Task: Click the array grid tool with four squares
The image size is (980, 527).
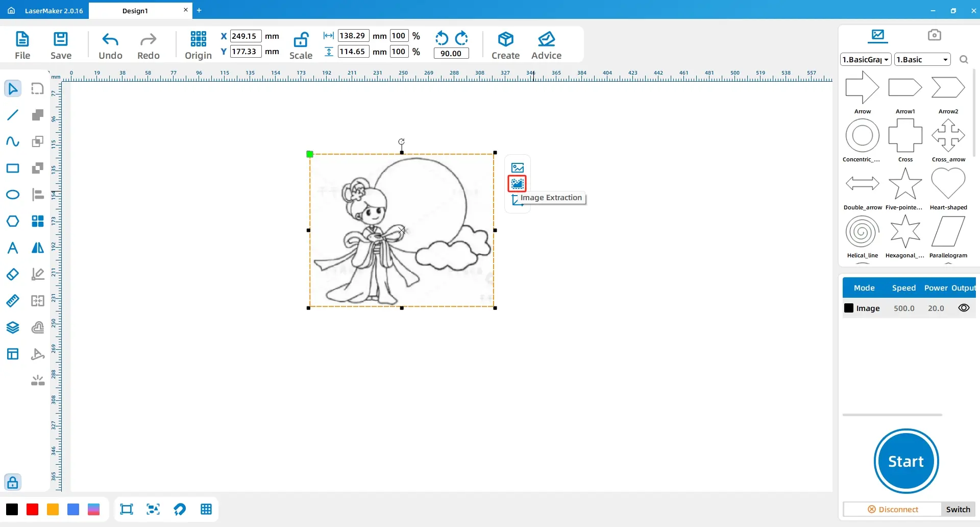Action: pyautogui.click(x=38, y=221)
